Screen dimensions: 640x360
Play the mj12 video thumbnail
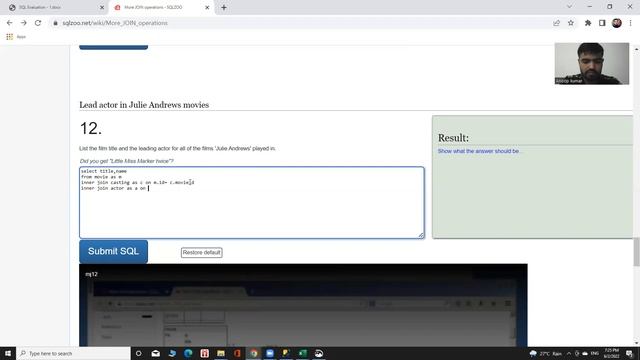tap(303, 305)
